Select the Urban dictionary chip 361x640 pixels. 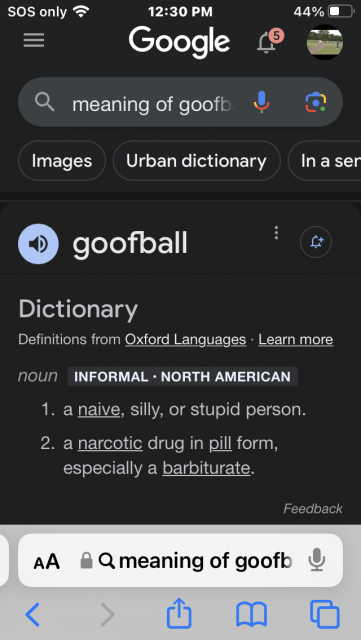196,161
